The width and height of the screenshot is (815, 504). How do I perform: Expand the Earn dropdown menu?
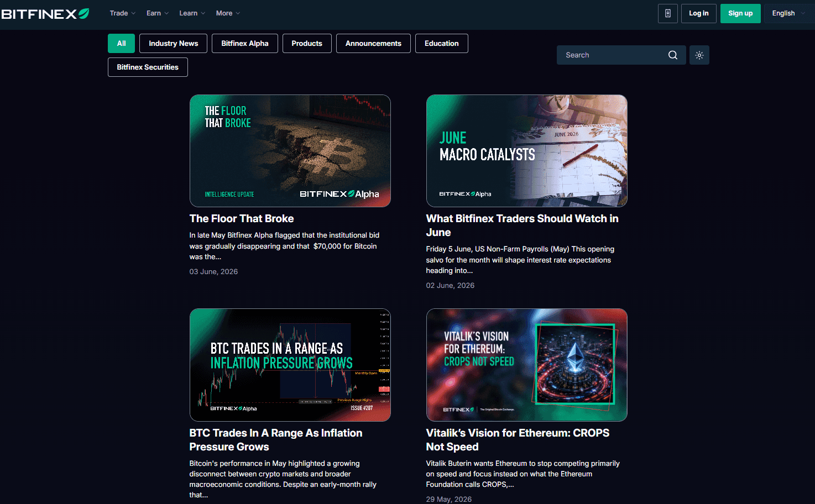coord(158,13)
